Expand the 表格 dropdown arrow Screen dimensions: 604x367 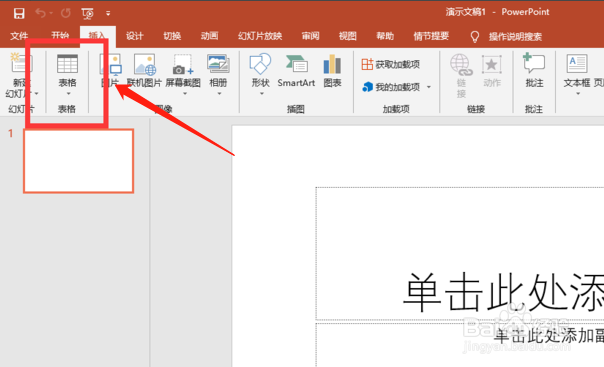pyautogui.click(x=69, y=94)
